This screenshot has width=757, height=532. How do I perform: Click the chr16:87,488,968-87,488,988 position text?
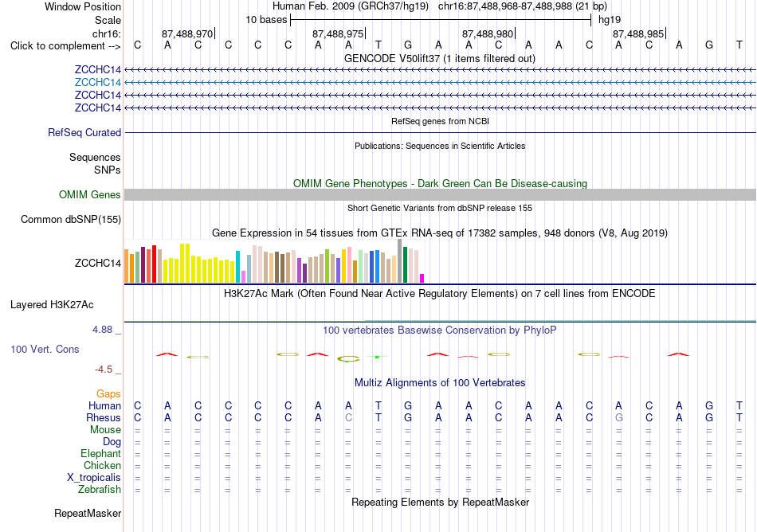(504, 6)
